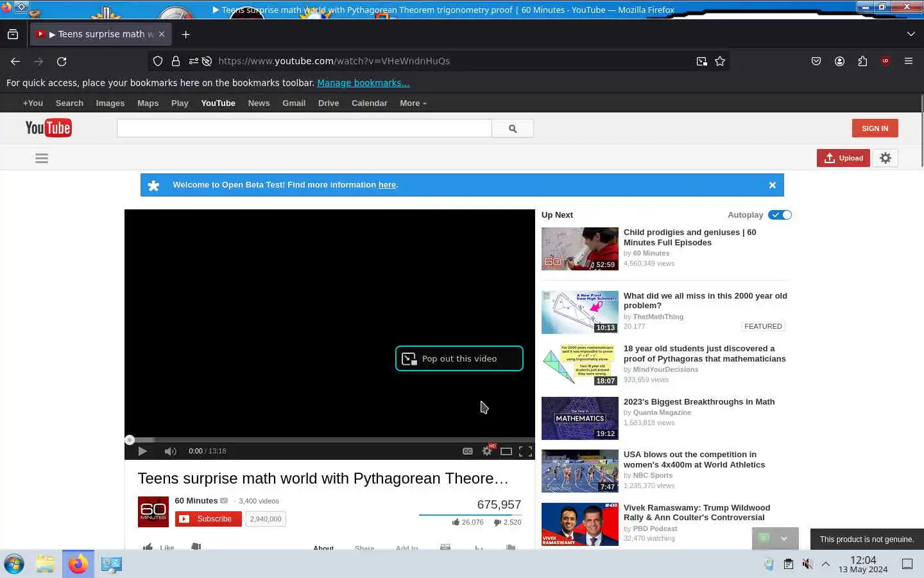Image resolution: width=924 pixels, height=578 pixels.
Task: Open USA blows out the competition video
Action: pyautogui.click(x=694, y=460)
